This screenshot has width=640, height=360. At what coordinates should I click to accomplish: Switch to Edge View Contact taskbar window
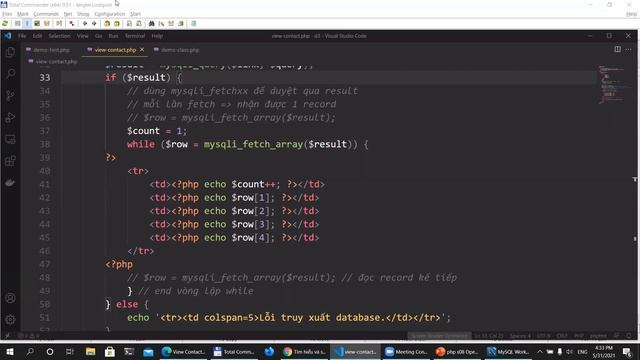coord(183,351)
